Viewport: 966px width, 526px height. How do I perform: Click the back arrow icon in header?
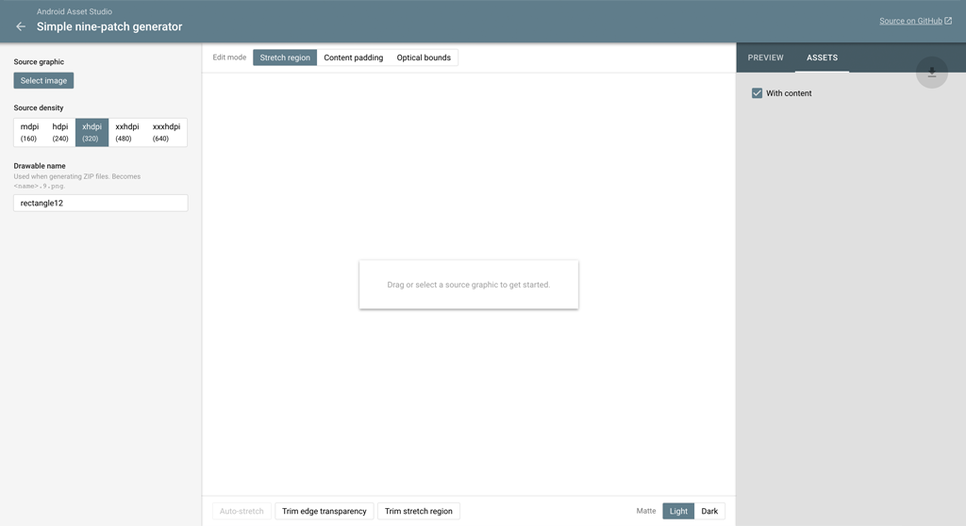(20, 27)
